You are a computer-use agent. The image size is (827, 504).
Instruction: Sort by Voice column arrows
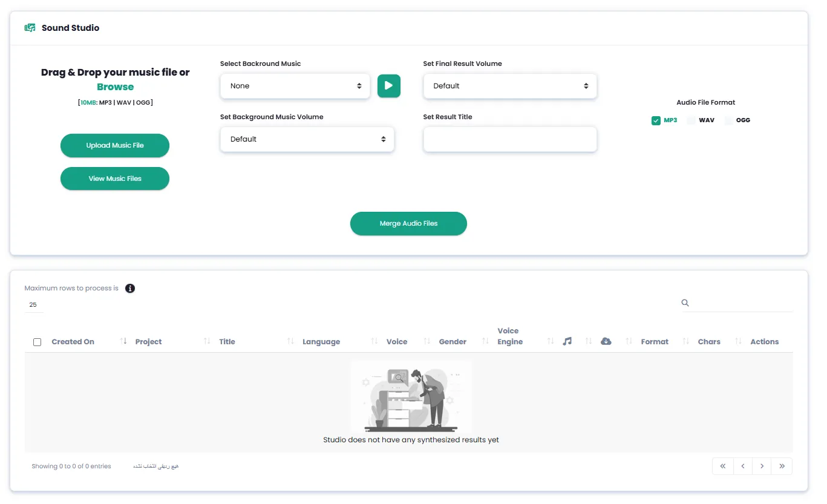pos(427,341)
